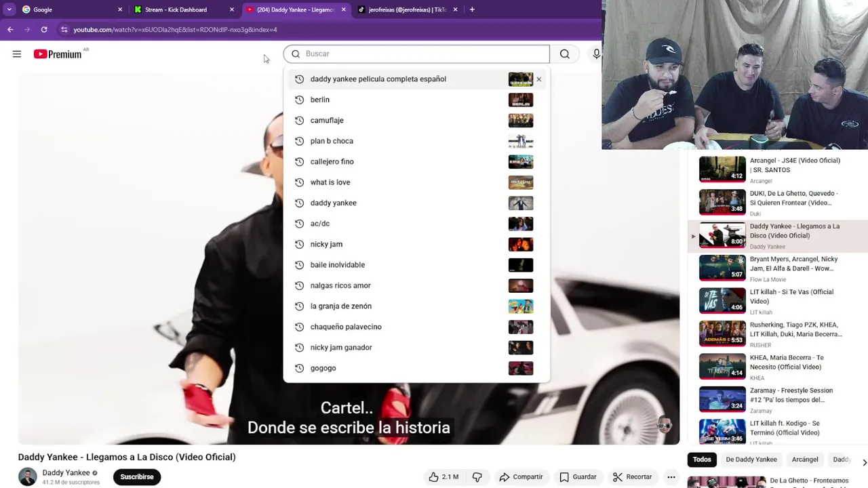
Task: Click the site info icon in address bar
Action: (64, 30)
